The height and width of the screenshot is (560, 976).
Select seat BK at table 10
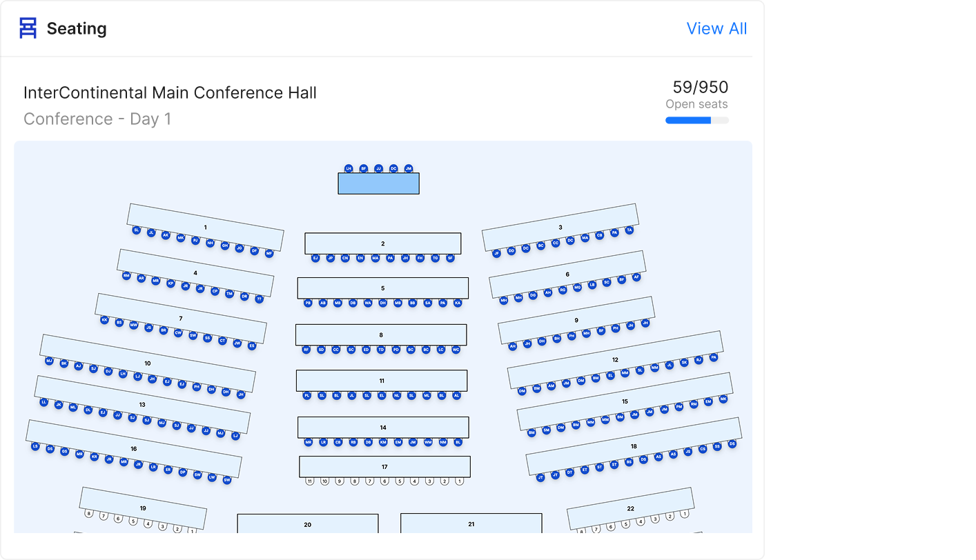pos(64,363)
